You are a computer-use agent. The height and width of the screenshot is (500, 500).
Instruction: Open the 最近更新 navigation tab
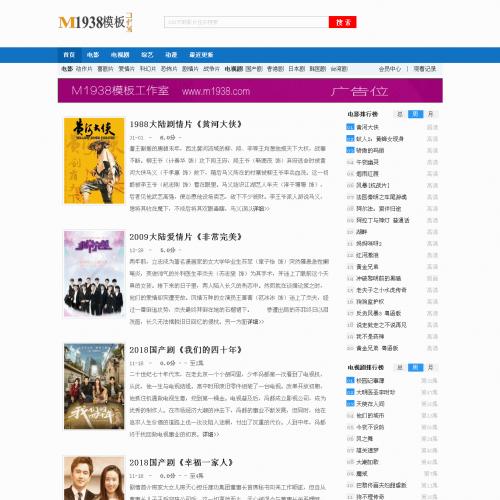[x=201, y=55]
